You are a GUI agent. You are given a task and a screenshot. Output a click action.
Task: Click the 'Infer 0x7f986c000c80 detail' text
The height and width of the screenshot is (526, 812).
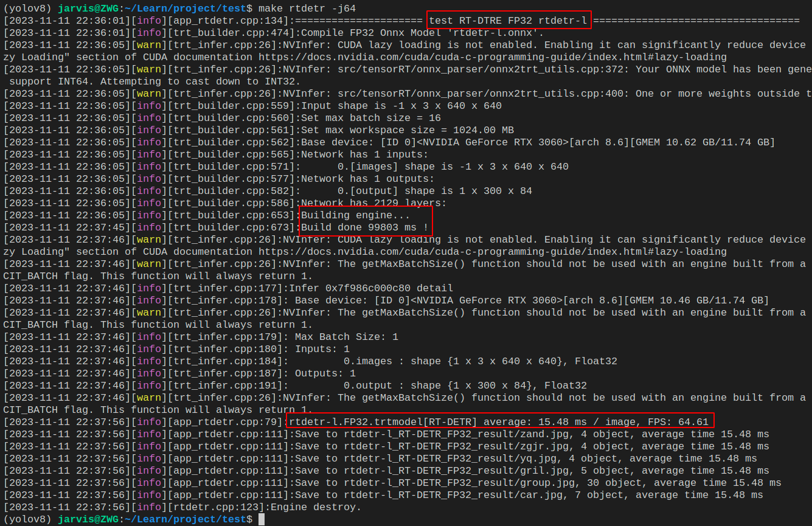pos(371,288)
